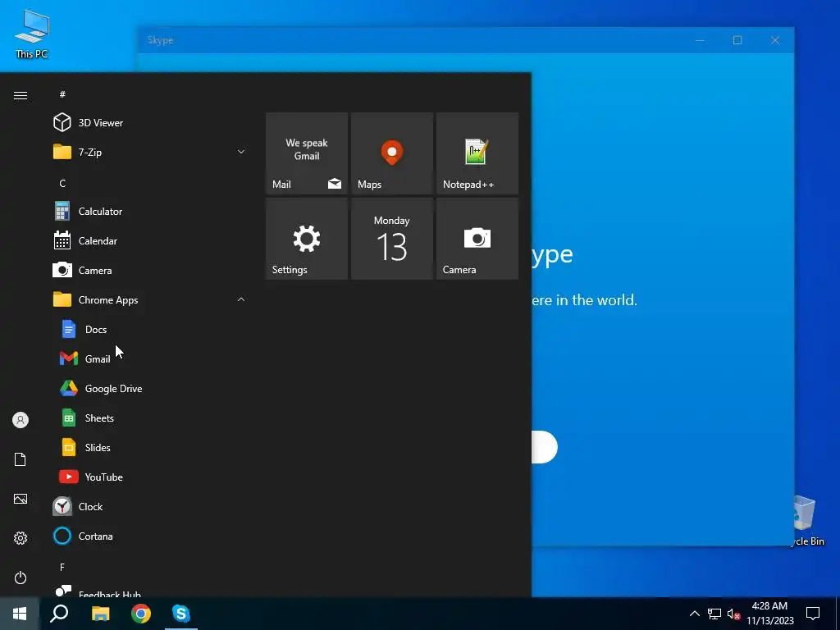Screen dimensions: 840x630
Task: Expand the 7-Zip folder chevron
Action: tap(241, 152)
